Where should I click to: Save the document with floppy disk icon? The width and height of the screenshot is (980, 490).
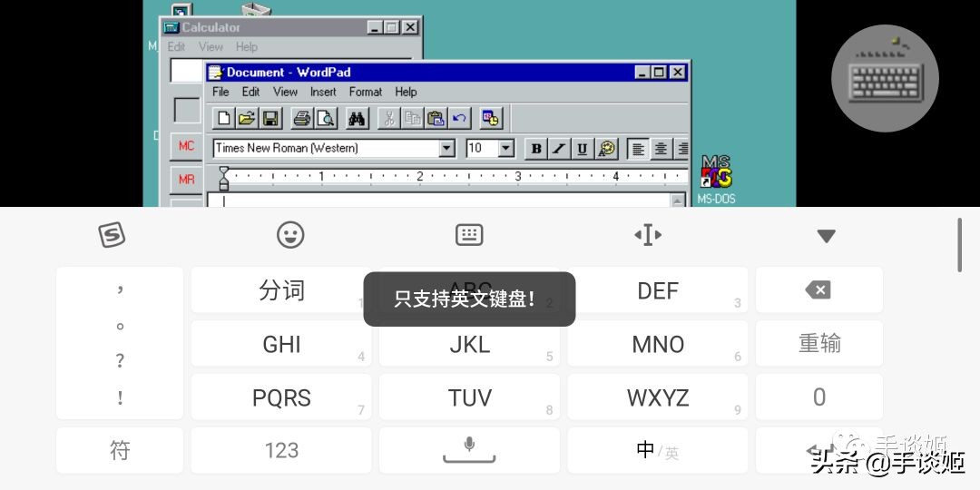click(x=270, y=117)
